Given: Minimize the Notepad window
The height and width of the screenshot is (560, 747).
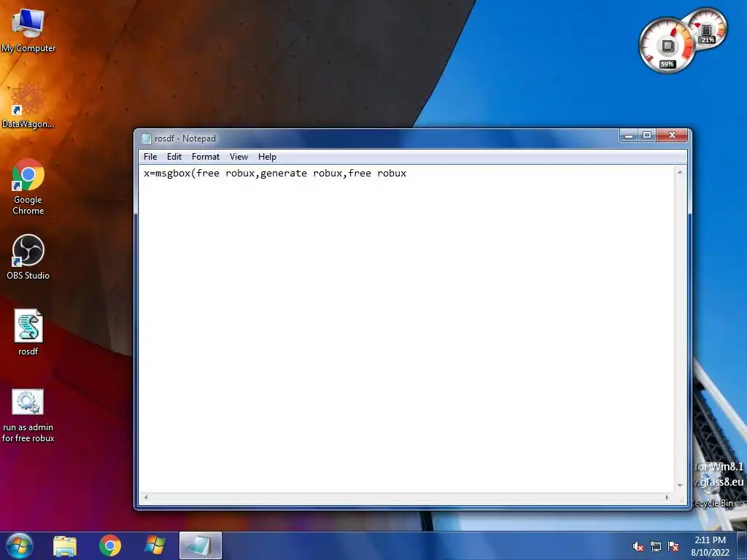Looking at the screenshot, I should tap(628, 135).
